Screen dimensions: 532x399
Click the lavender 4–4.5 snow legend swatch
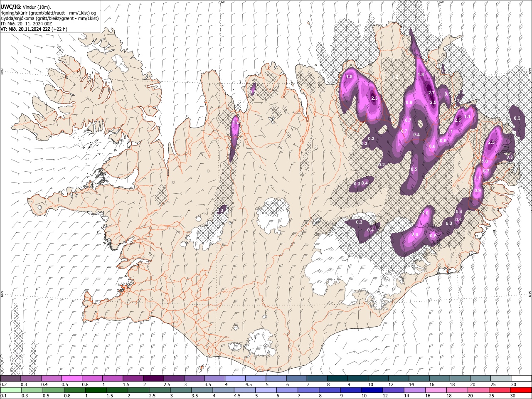tap(235, 378)
